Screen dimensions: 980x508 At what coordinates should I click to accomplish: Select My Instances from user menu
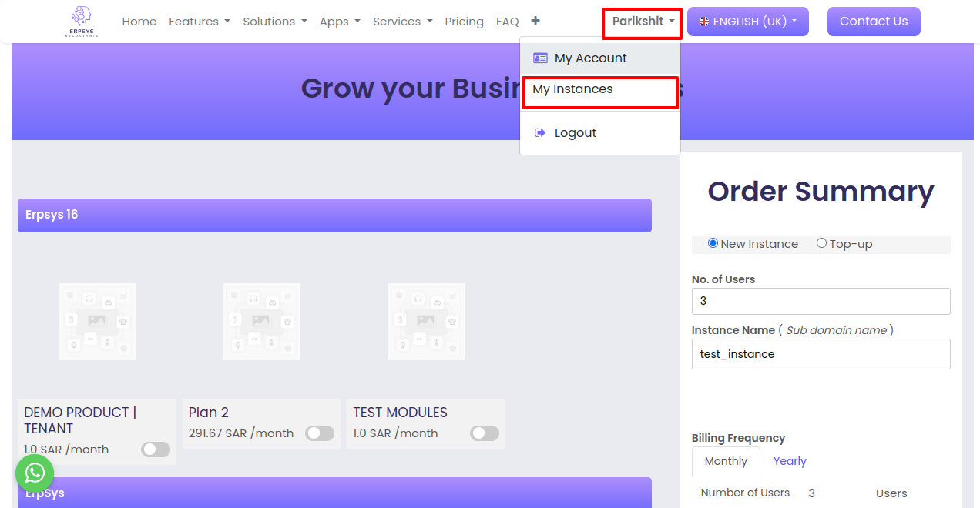pyautogui.click(x=572, y=89)
